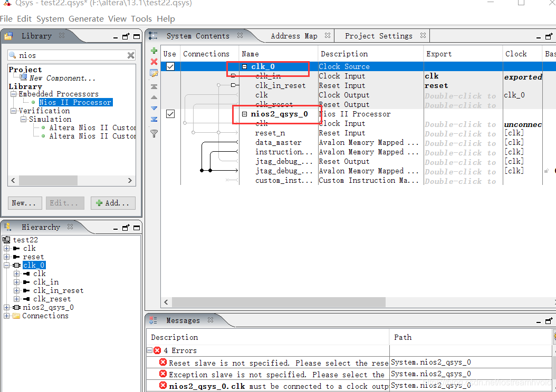556x392 pixels.
Task: Click the Add... button in Library
Action: click(113, 203)
